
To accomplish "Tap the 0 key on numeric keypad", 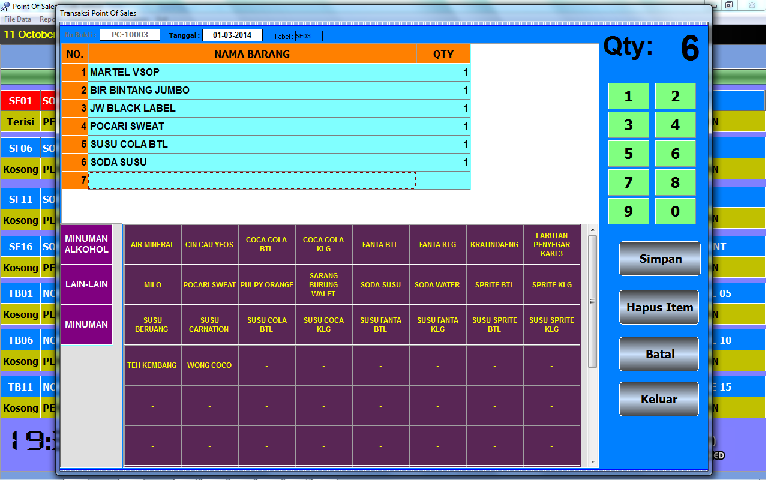I will (675, 212).
